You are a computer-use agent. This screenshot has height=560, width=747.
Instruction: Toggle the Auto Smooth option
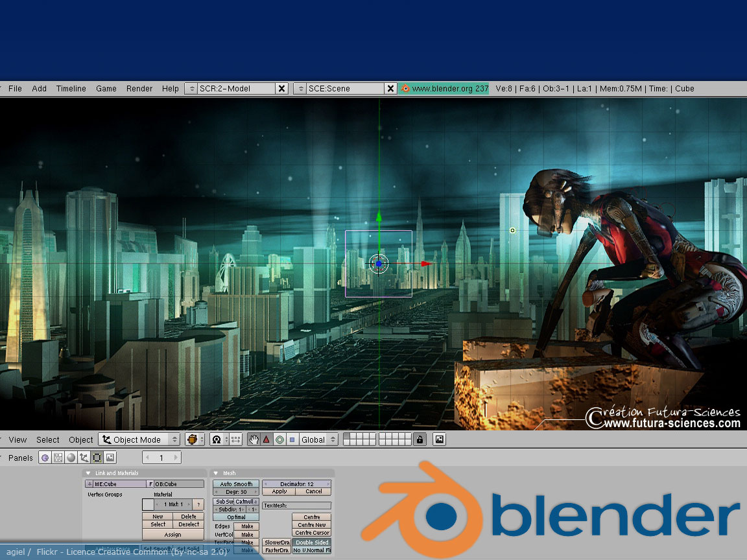[x=236, y=484]
